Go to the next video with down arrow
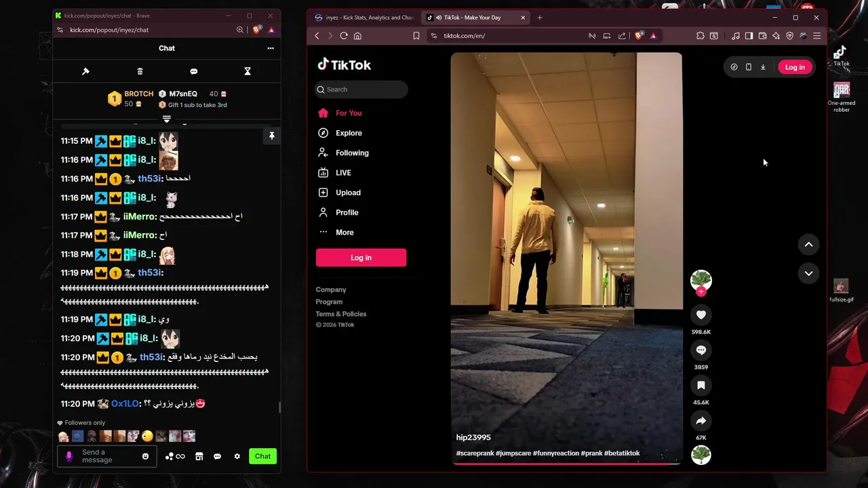Screen dimensions: 868x488 pyautogui.click(x=808, y=273)
